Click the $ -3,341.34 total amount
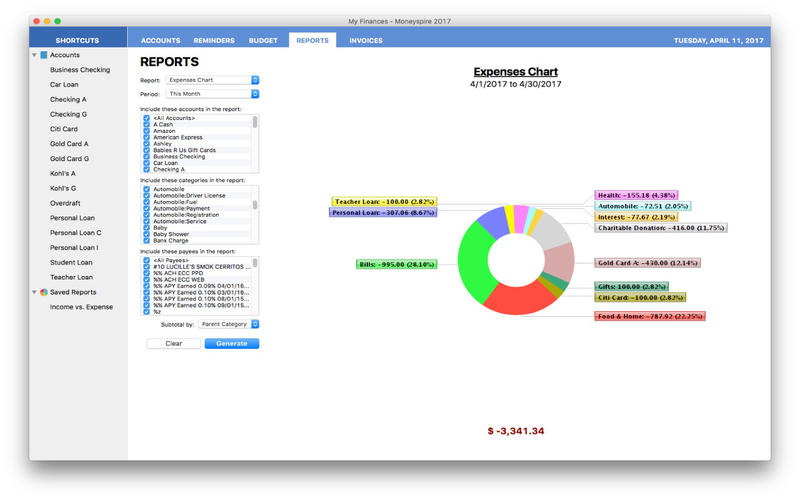 coord(516,431)
